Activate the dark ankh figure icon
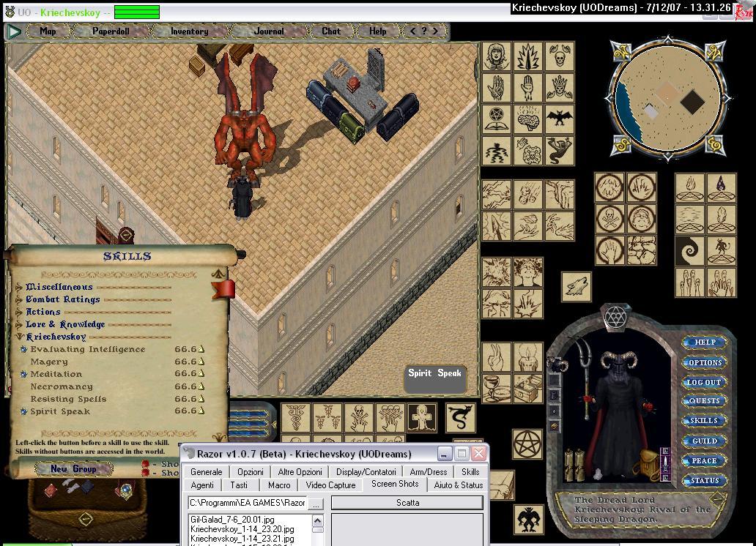This screenshot has height=546, width=756. coord(422,417)
